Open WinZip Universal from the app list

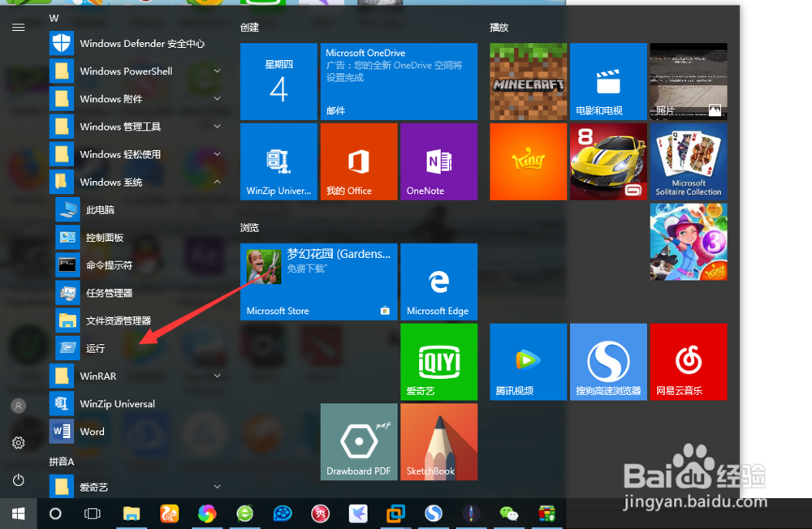tap(137, 404)
